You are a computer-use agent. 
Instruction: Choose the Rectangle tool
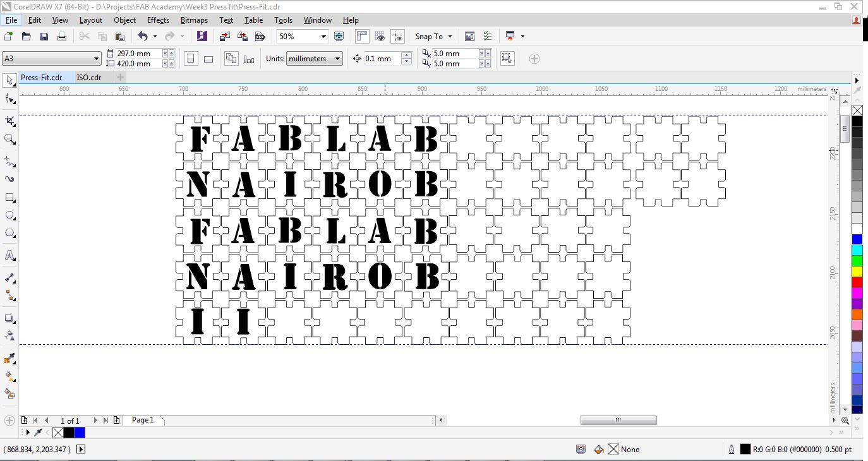pos(9,198)
